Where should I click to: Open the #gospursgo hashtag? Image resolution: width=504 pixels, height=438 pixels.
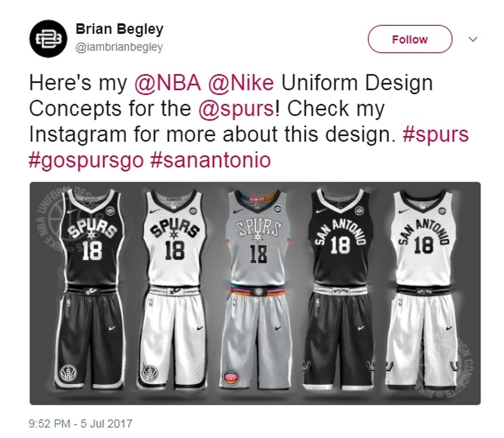86,160
